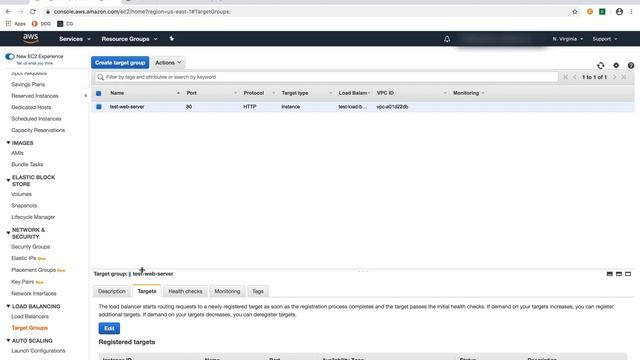Click the orange browser extension icon
640x360 pixels.
tap(590, 11)
